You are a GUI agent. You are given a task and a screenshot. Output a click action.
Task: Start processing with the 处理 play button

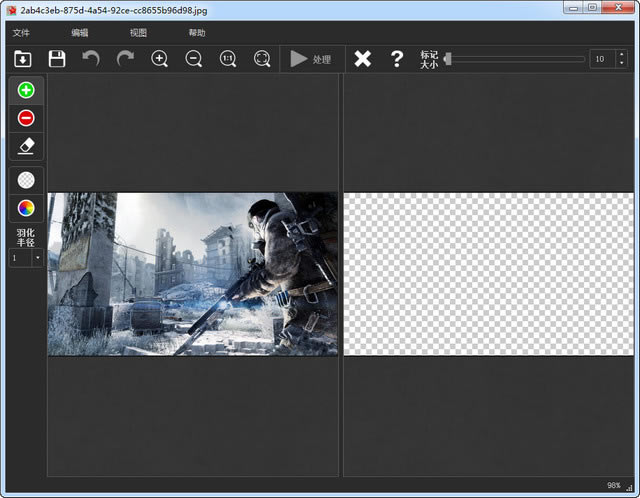[x=311, y=59]
